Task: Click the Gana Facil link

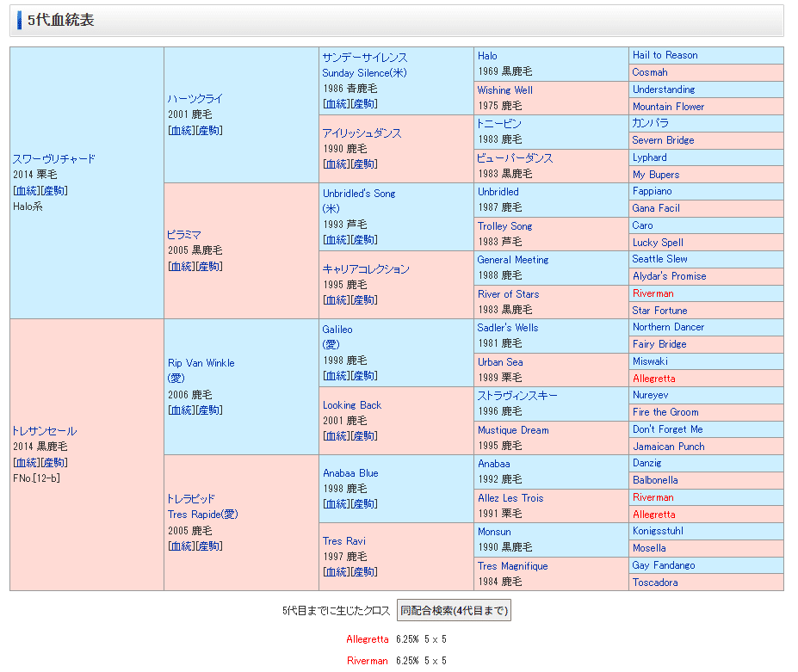Action: (656, 208)
